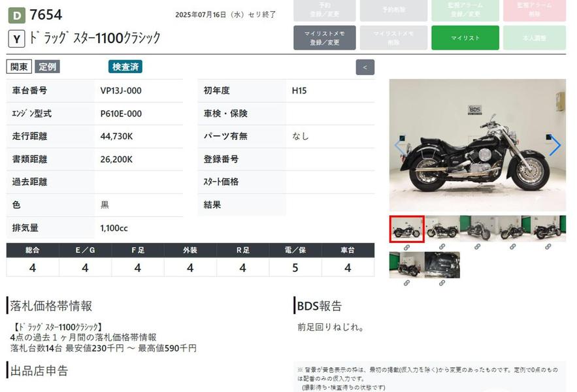Click the マイリストメモ 登録/変更 button
Viewport: 577px width, 392px height.
[324, 38]
